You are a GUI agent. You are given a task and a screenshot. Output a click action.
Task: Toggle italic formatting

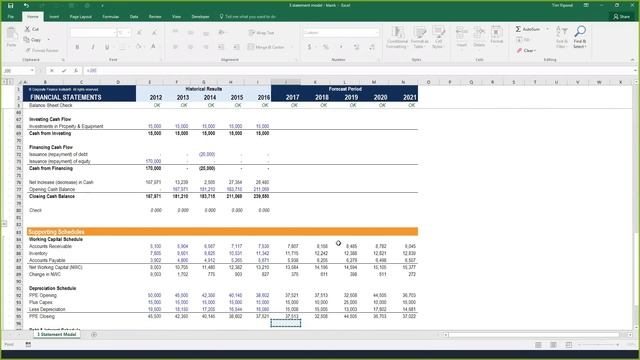(x=92, y=47)
